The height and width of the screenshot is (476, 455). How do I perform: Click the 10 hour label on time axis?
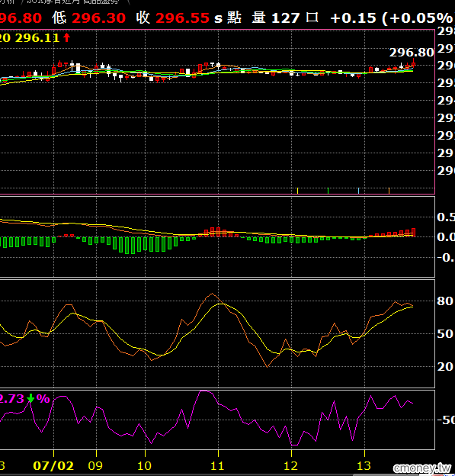tap(144, 465)
